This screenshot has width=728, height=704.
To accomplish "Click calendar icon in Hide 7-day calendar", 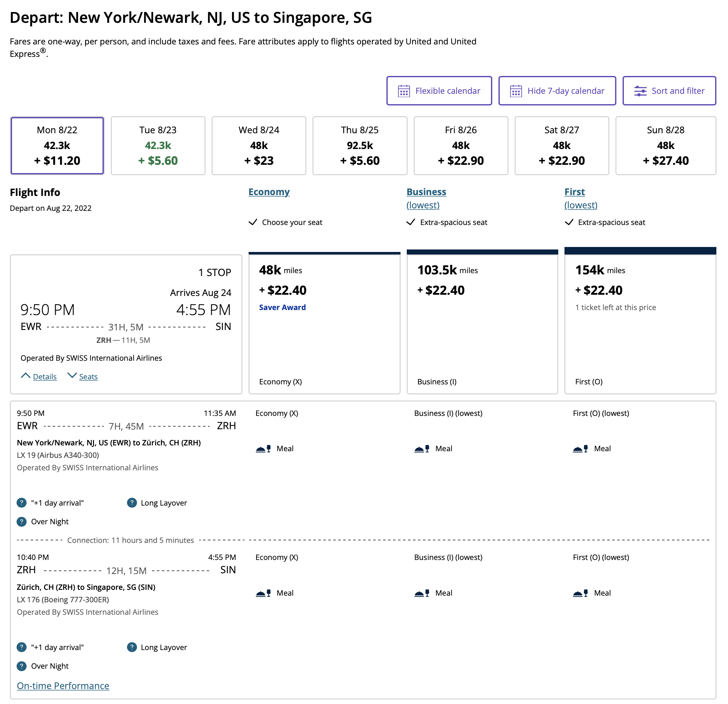I will tap(516, 91).
